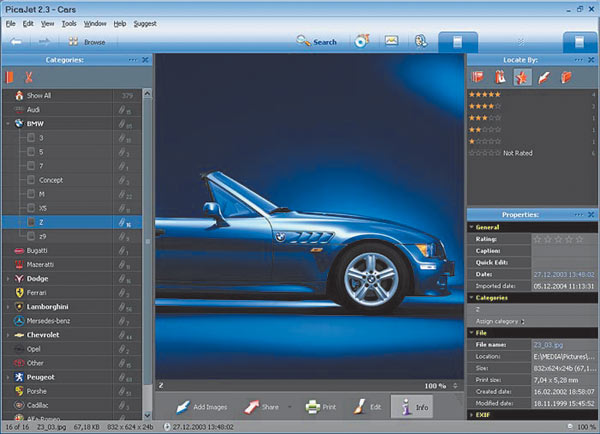
Task: Close the Categories panel
Action: pyautogui.click(x=145, y=60)
